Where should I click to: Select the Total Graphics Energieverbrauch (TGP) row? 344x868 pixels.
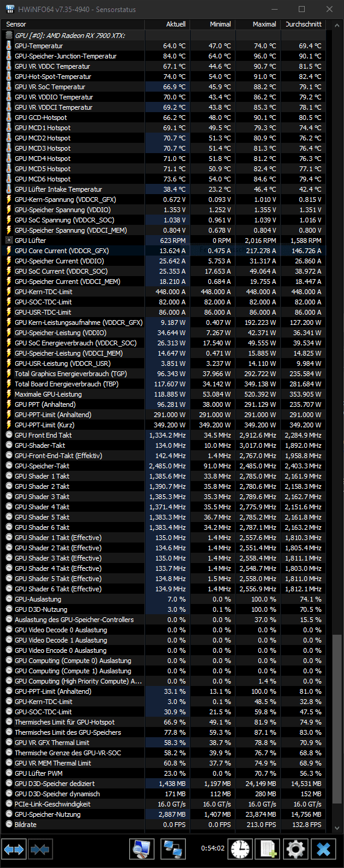(x=164, y=374)
